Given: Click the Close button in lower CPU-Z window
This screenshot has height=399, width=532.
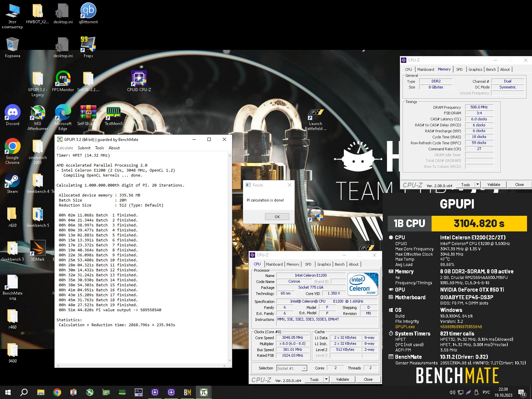Looking at the screenshot, I should point(368,379).
